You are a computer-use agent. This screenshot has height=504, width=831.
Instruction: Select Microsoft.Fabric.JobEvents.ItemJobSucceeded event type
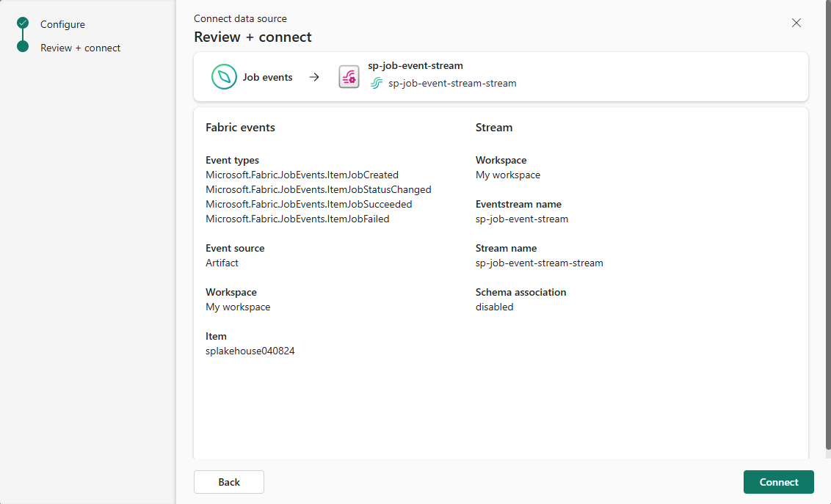(309, 205)
